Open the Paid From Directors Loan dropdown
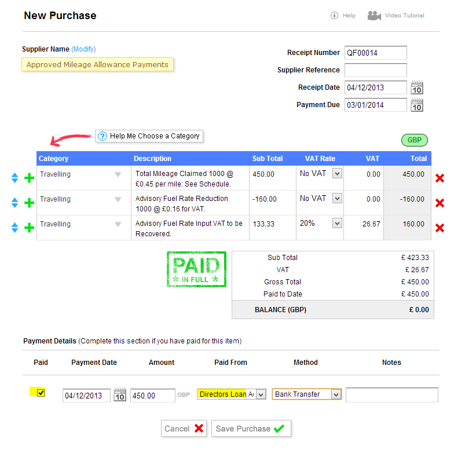The image size is (476, 461). (x=261, y=394)
